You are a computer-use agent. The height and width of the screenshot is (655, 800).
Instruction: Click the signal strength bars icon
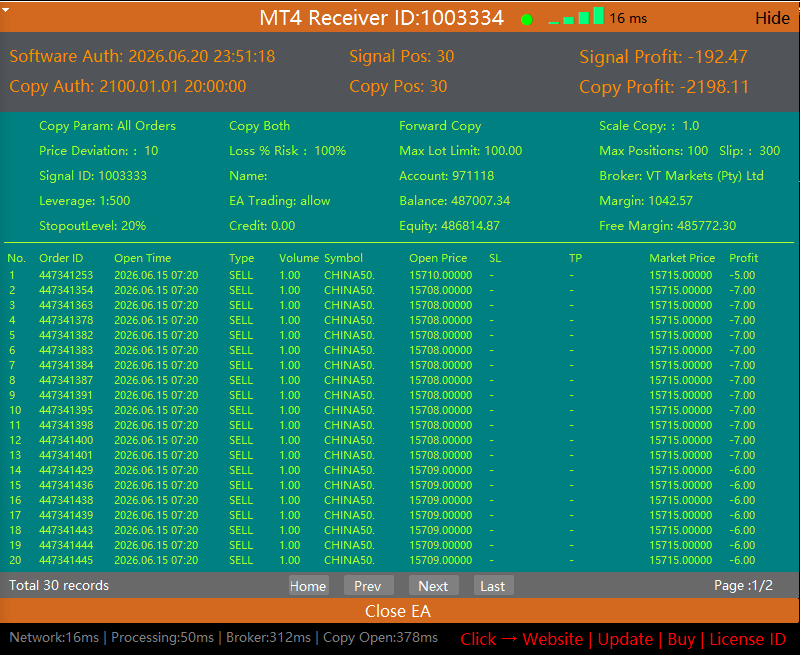pos(576,16)
